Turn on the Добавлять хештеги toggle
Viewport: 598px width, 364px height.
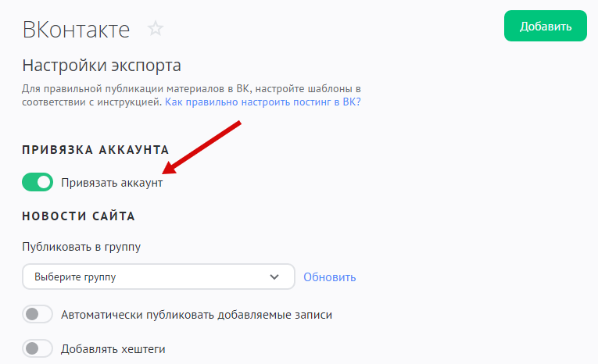[38, 348]
